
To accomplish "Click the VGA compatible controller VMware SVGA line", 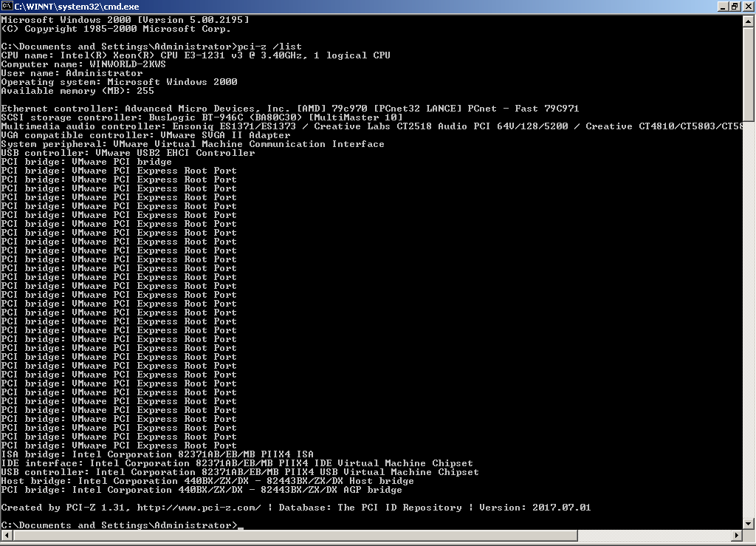I will click(x=145, y=135).
